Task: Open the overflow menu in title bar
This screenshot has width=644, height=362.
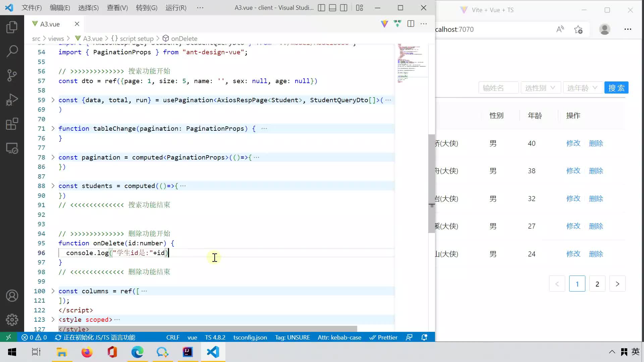Action: coord(200,8)
